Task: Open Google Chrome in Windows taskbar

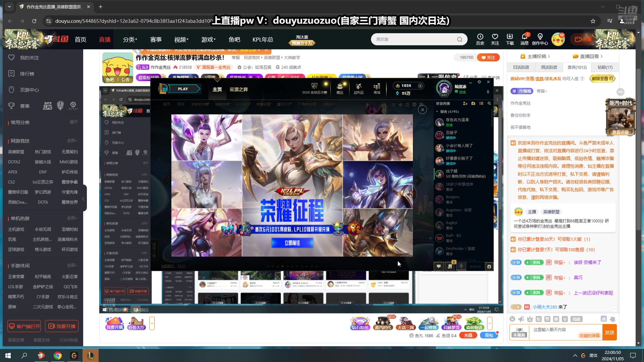Action: click(x=58, y=355)
